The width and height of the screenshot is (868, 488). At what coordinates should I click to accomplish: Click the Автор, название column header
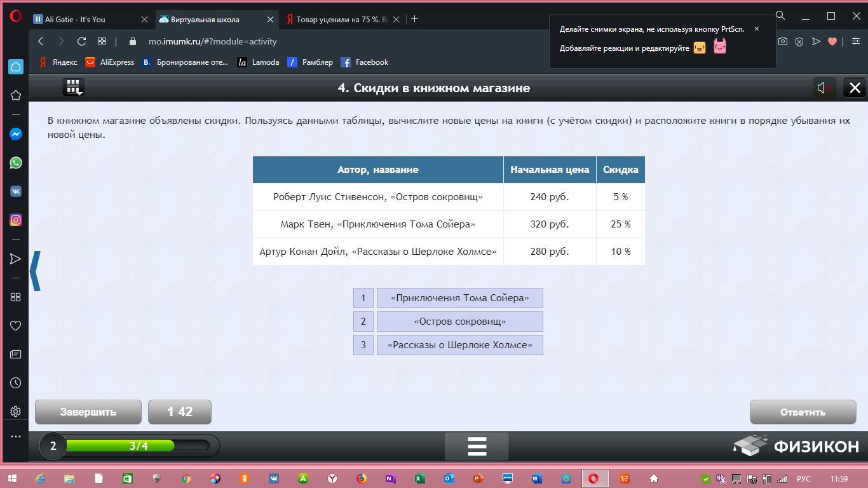pos(378,170)
